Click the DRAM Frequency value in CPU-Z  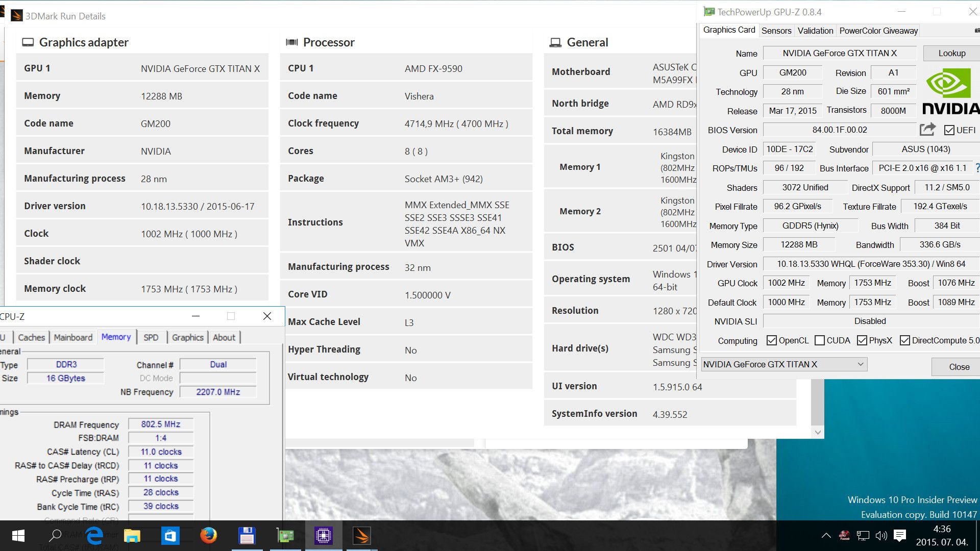[161, 424]
